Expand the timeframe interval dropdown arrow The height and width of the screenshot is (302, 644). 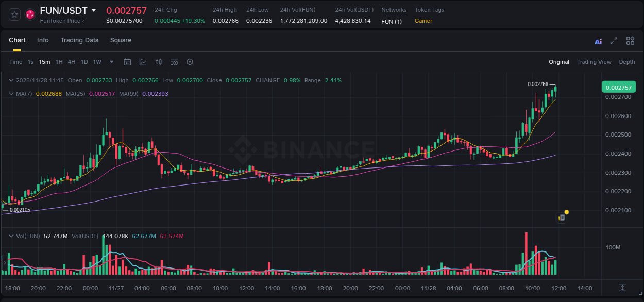pos(111,62)
